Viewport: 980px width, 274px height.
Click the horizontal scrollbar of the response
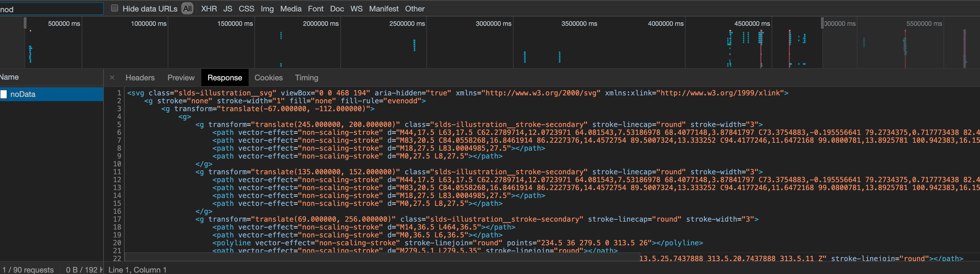(382, 257)
